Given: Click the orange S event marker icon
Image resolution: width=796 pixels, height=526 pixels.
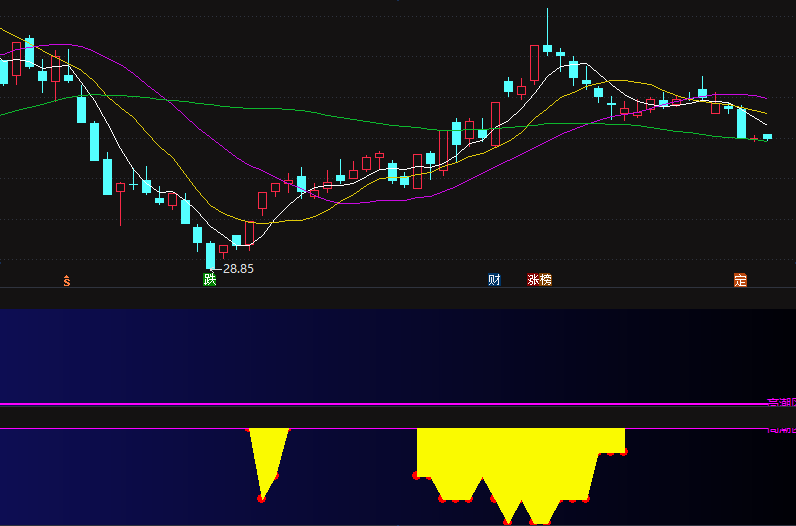Looking at the screenshot, I should pos(67,281).
